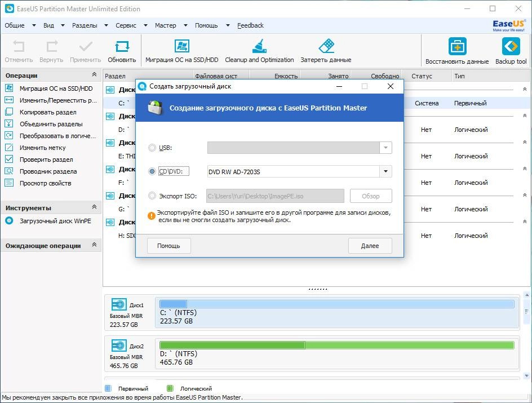Collapse the Инструменты panel section
This screenshot has height=403, width=532.
click(94, 207)
